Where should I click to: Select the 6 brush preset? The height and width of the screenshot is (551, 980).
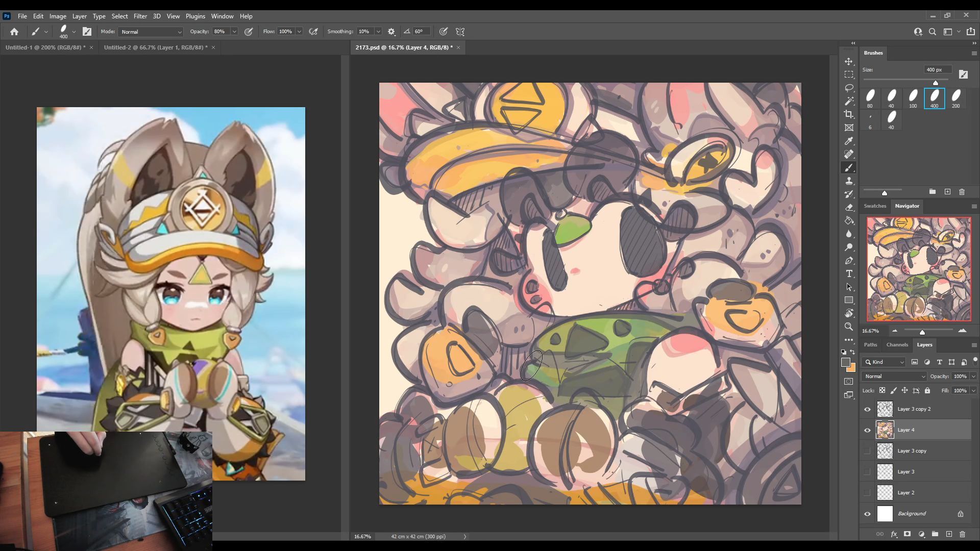pos(870,120)
